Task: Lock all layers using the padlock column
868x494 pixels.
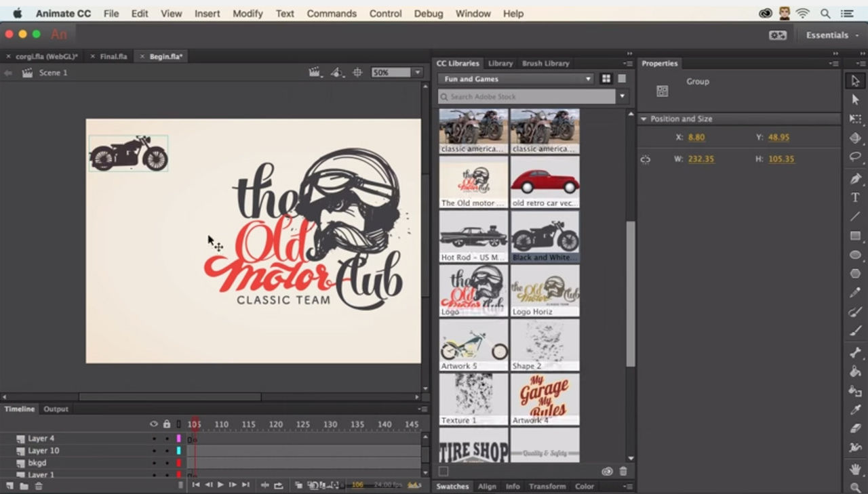Action: 167,423
